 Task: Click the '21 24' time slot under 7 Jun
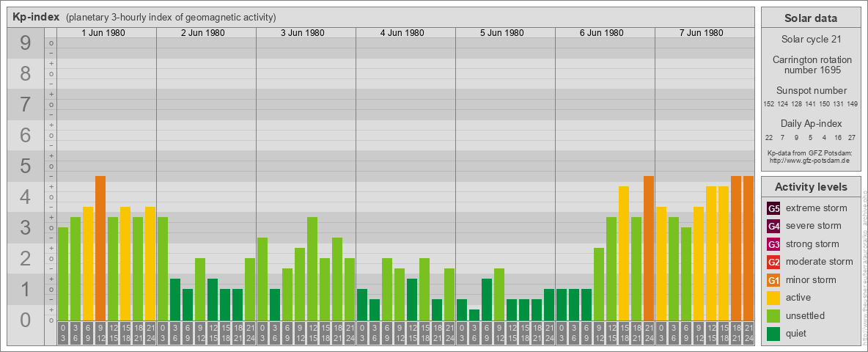749,334
